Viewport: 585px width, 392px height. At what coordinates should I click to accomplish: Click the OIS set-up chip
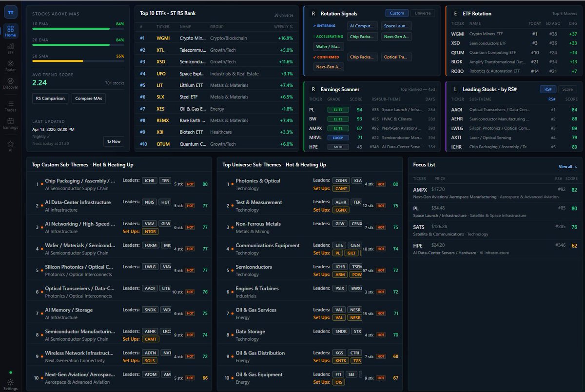(339, 382)
